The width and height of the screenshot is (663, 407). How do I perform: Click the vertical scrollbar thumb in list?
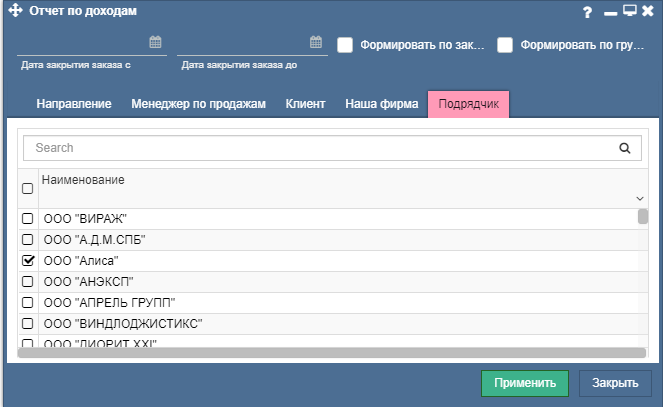(643, 216)
